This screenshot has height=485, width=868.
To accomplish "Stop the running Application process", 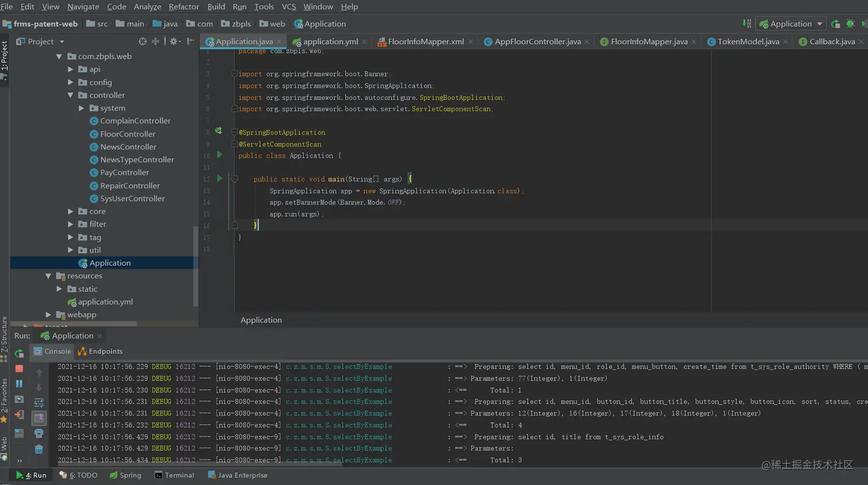I will pyautogui.click(x=19, y=368).
